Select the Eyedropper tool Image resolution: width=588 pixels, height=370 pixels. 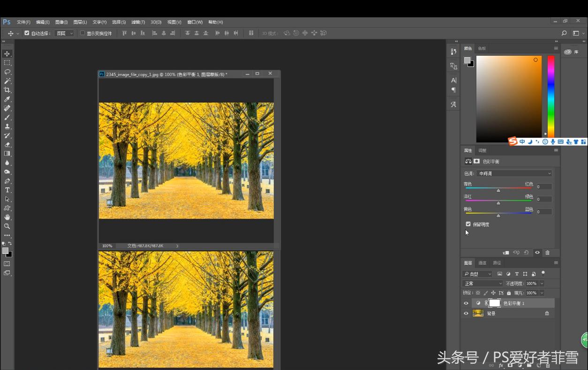[7, 99]
